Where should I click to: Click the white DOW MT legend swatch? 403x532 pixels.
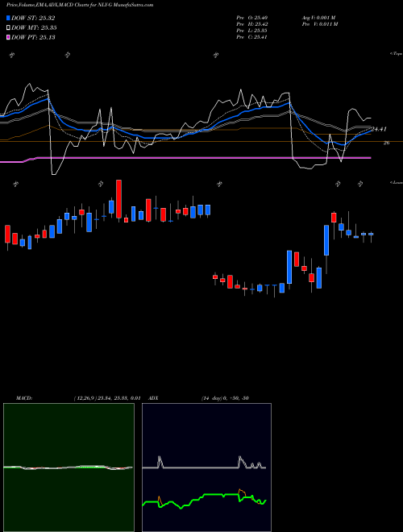(9, 28)
